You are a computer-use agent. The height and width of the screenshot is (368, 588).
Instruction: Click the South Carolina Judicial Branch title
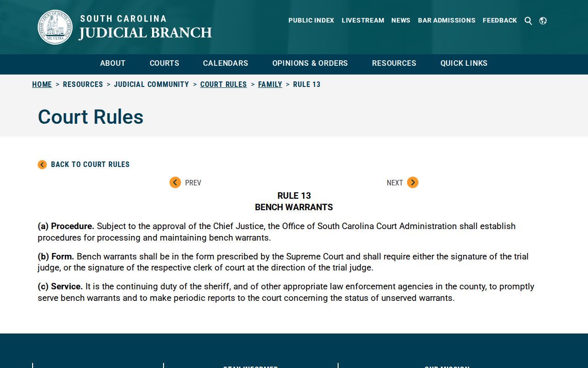click(145, 28)
